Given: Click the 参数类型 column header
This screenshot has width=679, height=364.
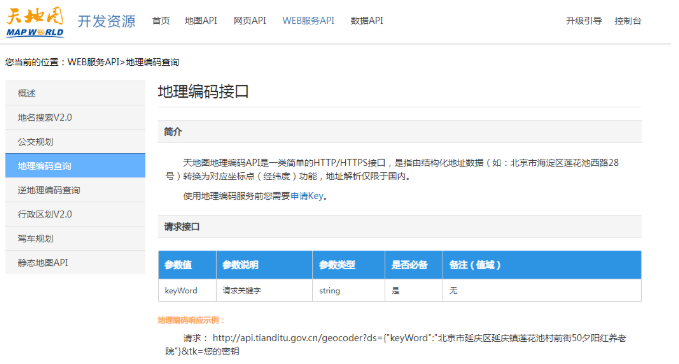Looking at the screenshot, I should click(349, 265).
